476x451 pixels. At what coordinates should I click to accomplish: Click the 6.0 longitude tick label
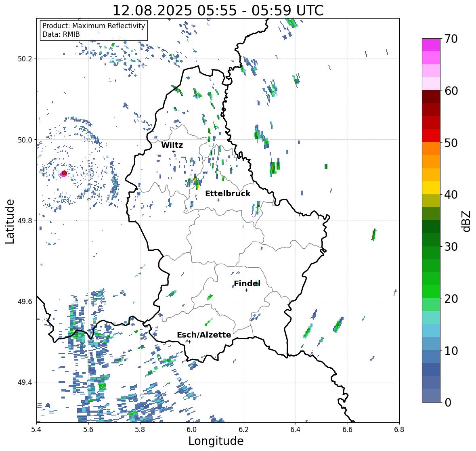192,430
